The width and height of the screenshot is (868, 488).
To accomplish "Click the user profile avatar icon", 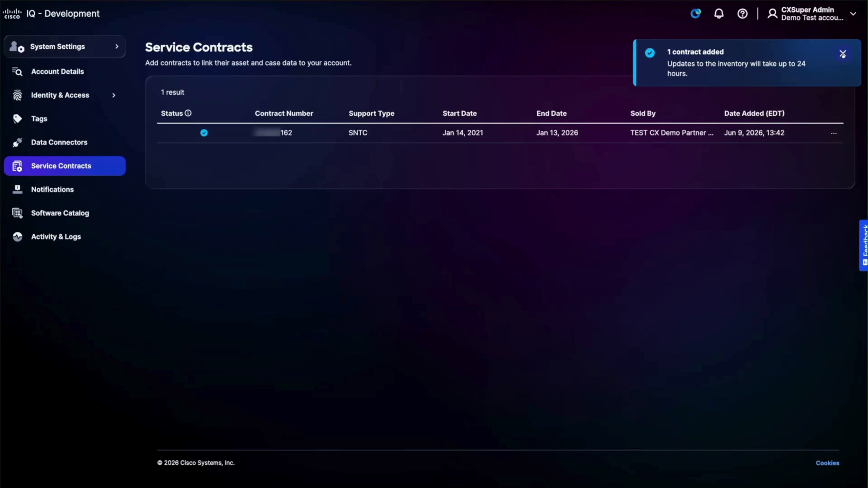I will 772,14.
